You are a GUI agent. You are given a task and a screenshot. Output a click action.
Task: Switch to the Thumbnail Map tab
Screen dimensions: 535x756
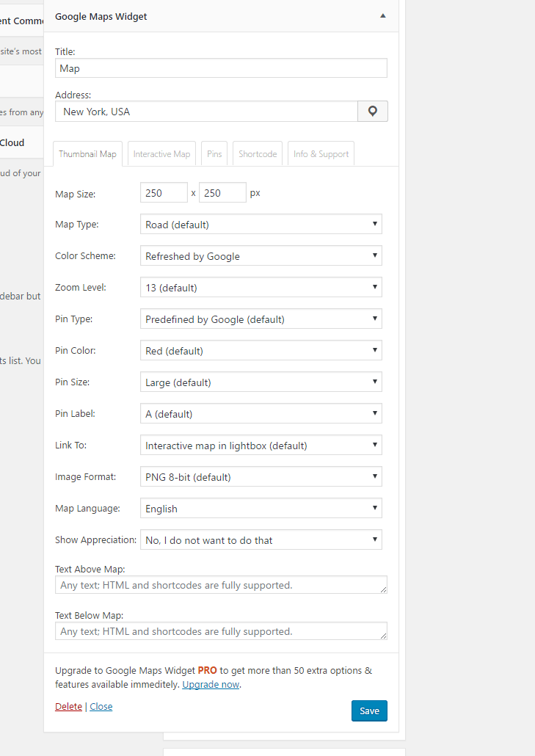click(88, 154)
